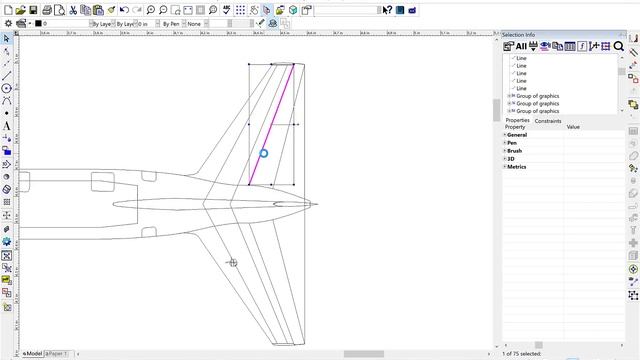
Task: Open a file with the folder icon
Action: coord(20,10)
